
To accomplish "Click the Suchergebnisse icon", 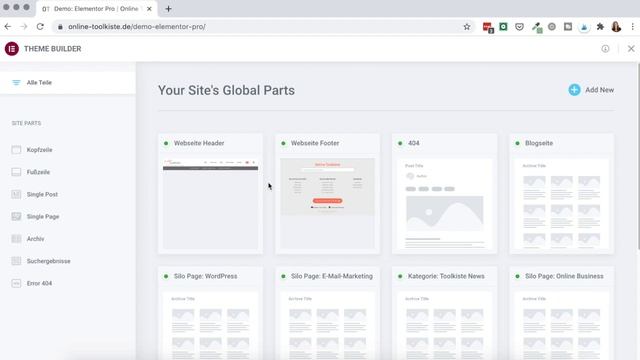I will [16, 261].
